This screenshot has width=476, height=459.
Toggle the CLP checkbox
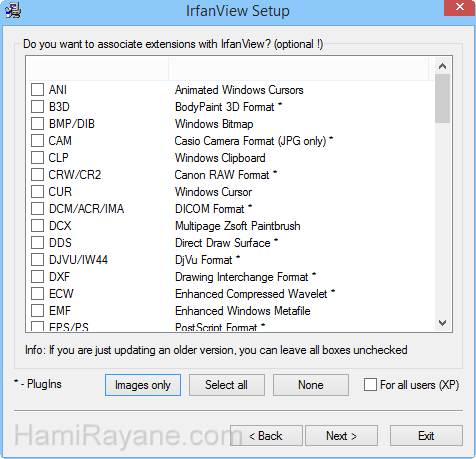37,158
